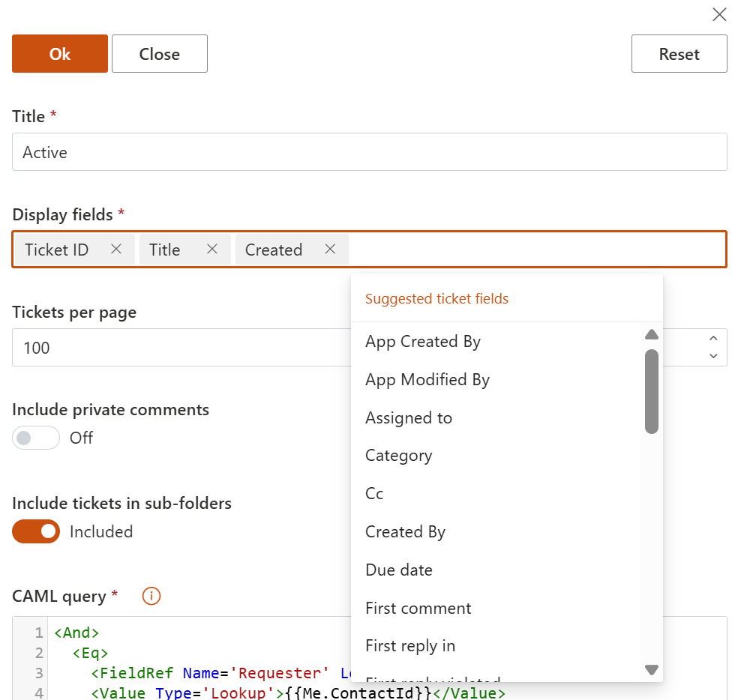
Task: Click the suggestions list scroll up arrow
Action: coord(652,334)
